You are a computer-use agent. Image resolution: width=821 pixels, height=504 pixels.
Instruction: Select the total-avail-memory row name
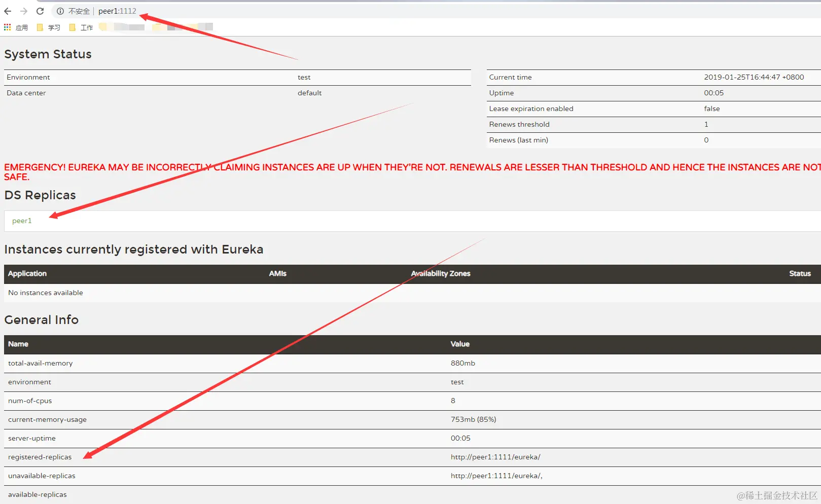[41, 363]
